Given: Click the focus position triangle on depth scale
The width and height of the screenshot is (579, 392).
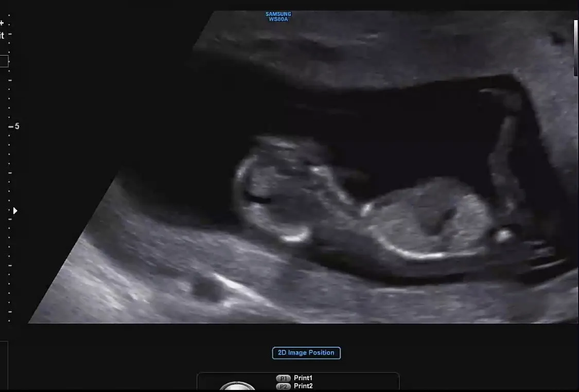Looking at the screenshot, I should 15,211.
